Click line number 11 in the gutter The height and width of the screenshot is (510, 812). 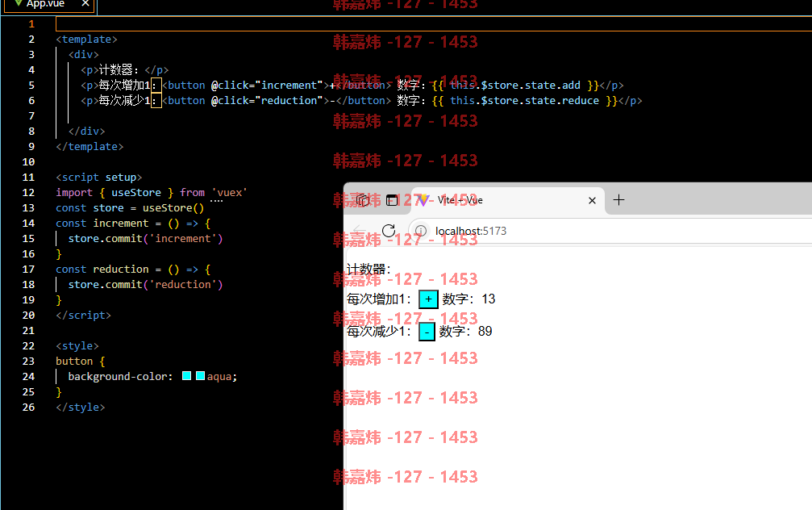click(28, 178)
